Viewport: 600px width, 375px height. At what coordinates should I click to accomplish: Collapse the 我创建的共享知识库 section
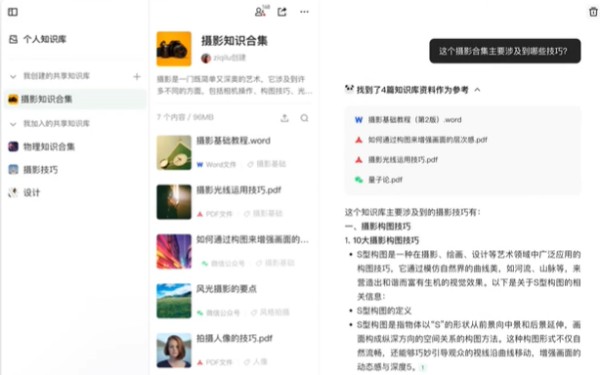pos(13,76)
